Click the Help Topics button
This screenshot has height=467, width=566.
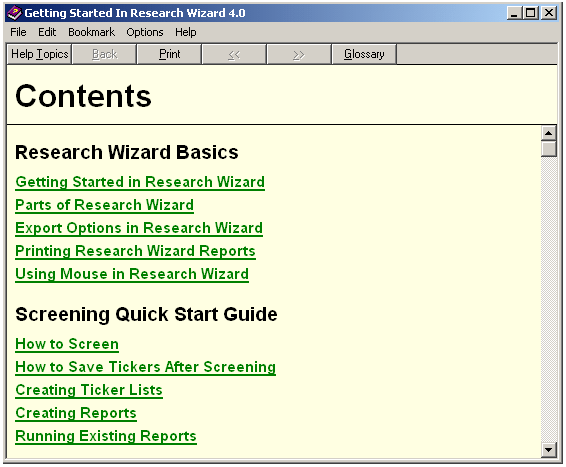39,54
